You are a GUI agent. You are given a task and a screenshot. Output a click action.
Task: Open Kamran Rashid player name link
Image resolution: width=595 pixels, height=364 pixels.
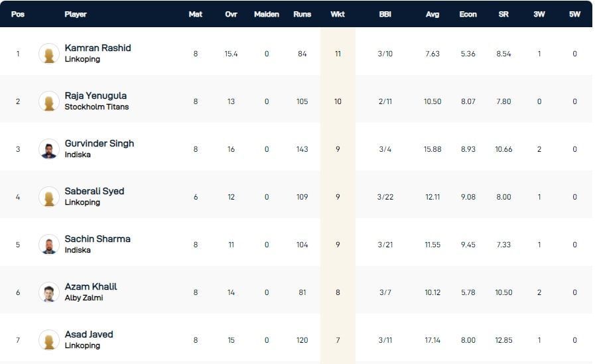tap(98, 48)
